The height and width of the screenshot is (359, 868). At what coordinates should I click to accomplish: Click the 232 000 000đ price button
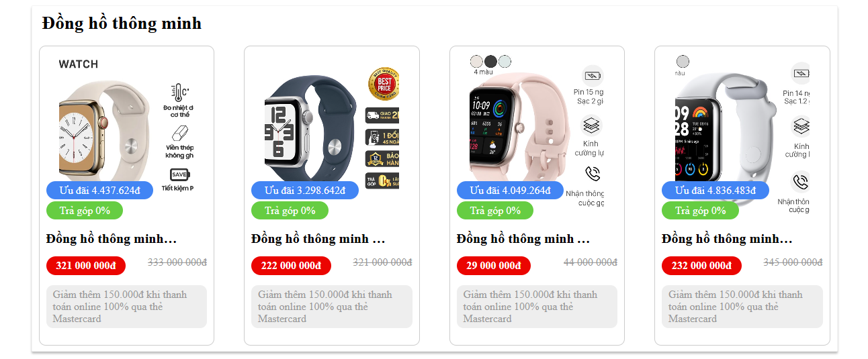pyautogui.click(x=701, y=266)
